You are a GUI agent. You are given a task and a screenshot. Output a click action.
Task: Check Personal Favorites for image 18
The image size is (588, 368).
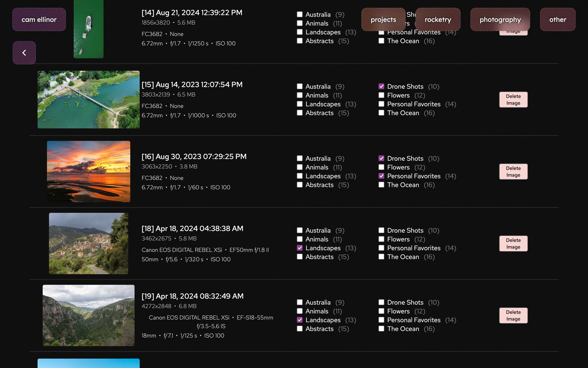381,248
